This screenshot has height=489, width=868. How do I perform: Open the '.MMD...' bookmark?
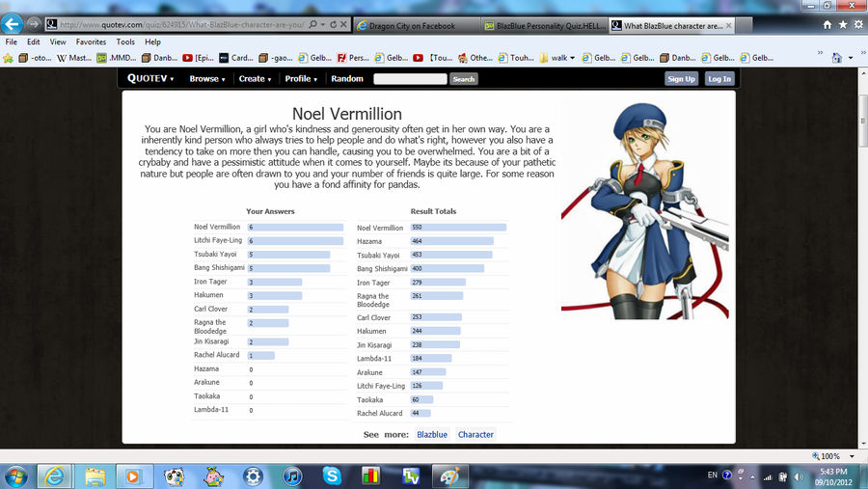click(x=117, y=58)
